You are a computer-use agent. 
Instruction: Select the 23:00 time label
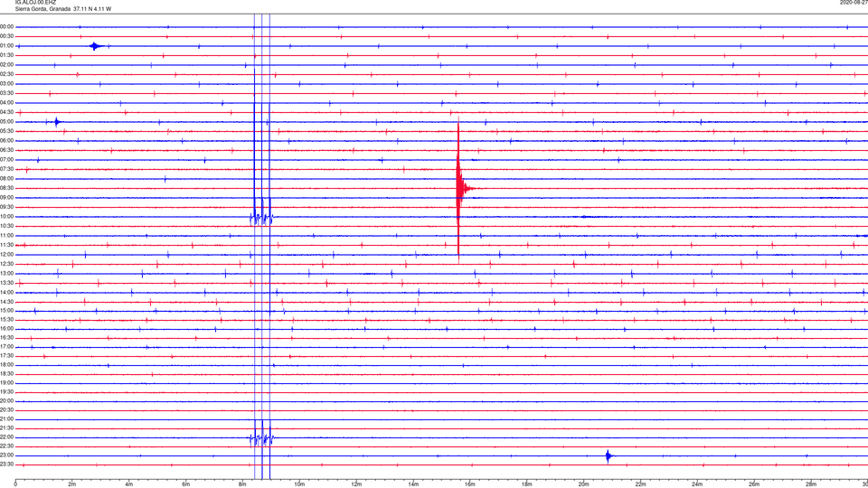7,455
